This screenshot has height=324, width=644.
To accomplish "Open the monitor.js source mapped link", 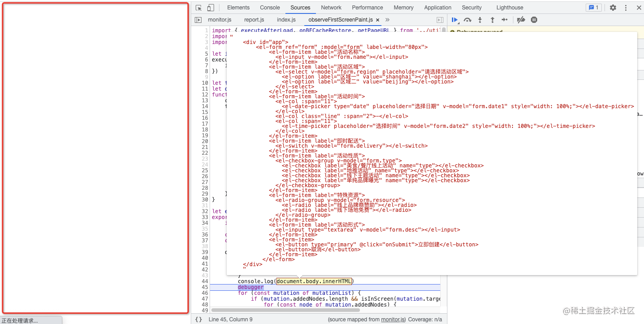I will (393, 320).
